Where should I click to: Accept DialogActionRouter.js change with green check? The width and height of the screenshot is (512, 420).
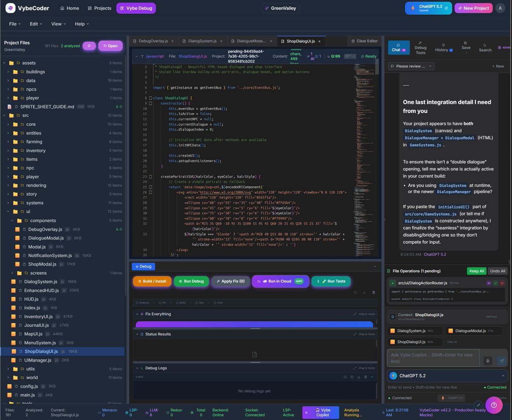pyautogui.click(x=495, y=283)
